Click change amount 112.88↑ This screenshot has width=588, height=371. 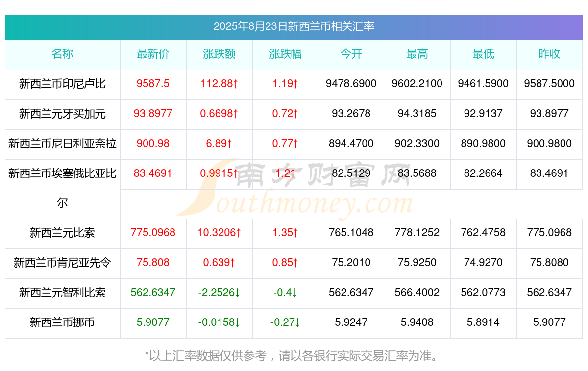click(220, 84)
